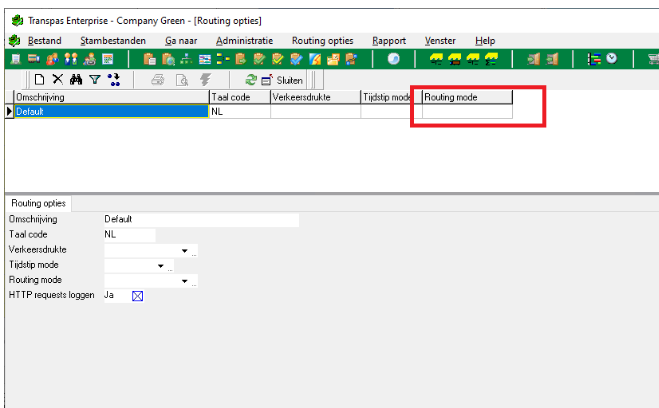
Task: Open search with the binoculars icon
Action: (75, 79)
